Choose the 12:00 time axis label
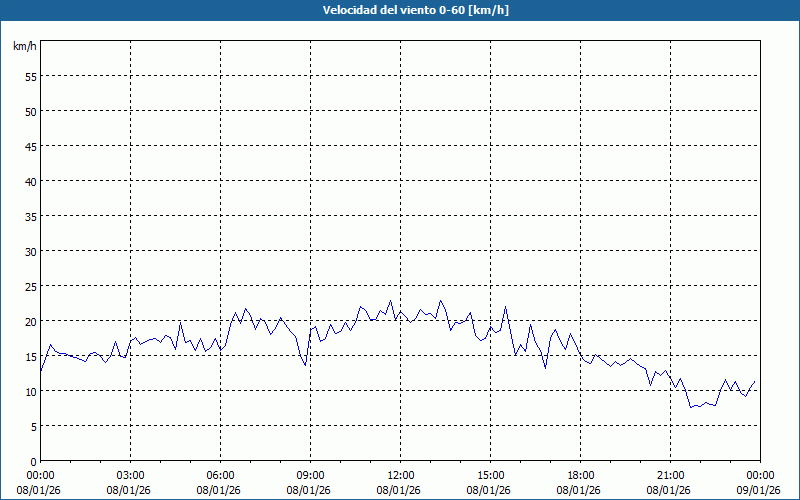The image size is (800, 500). tap(400, 475)
